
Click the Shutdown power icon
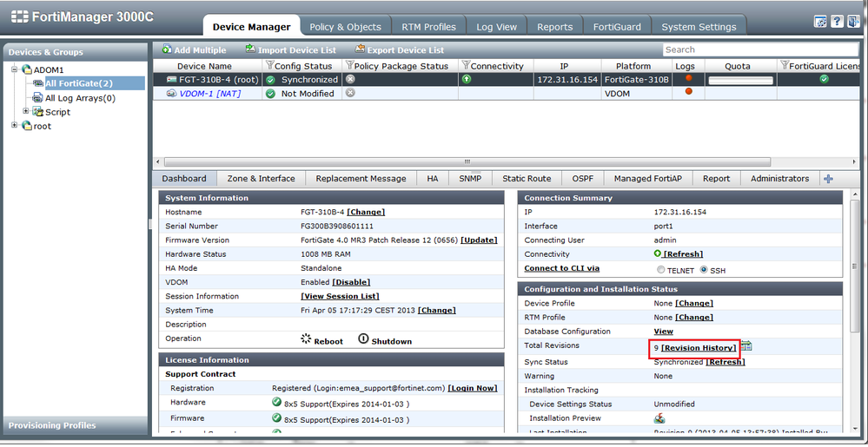pos(363,339)
